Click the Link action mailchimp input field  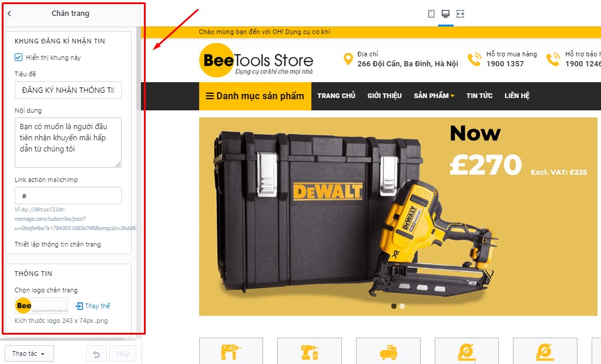pos(68,196)
